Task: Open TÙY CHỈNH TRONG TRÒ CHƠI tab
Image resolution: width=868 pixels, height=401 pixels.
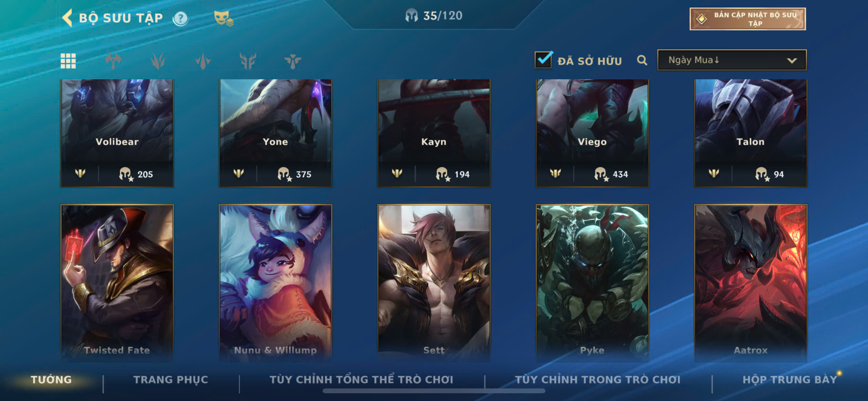Action: 597,379
